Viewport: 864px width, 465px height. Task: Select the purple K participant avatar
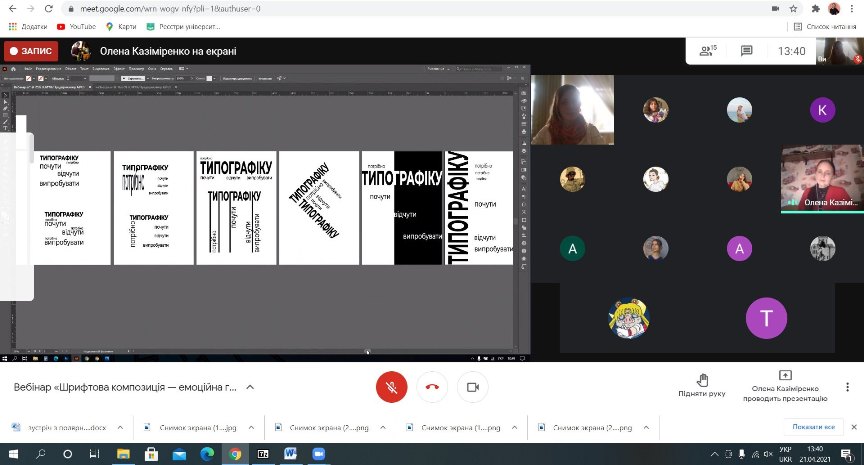point(822,110)
